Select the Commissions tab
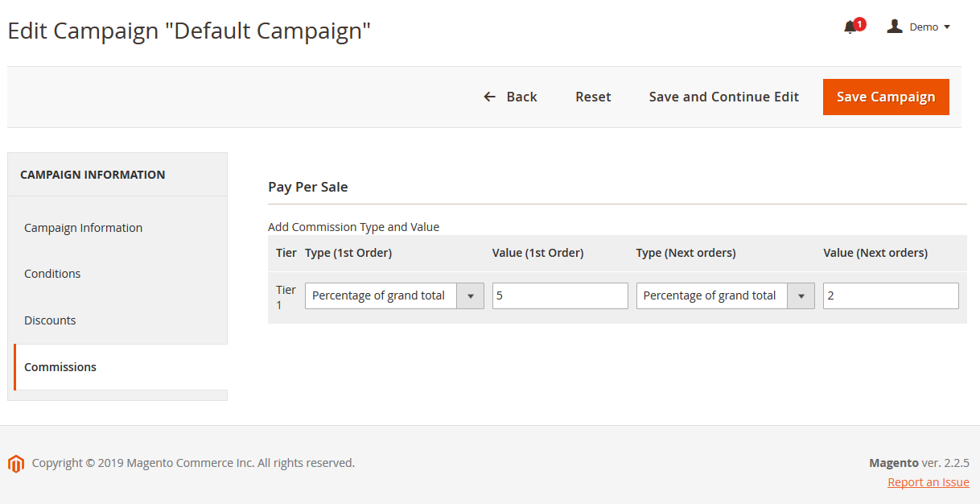980x504 pixels. point(60,367)
